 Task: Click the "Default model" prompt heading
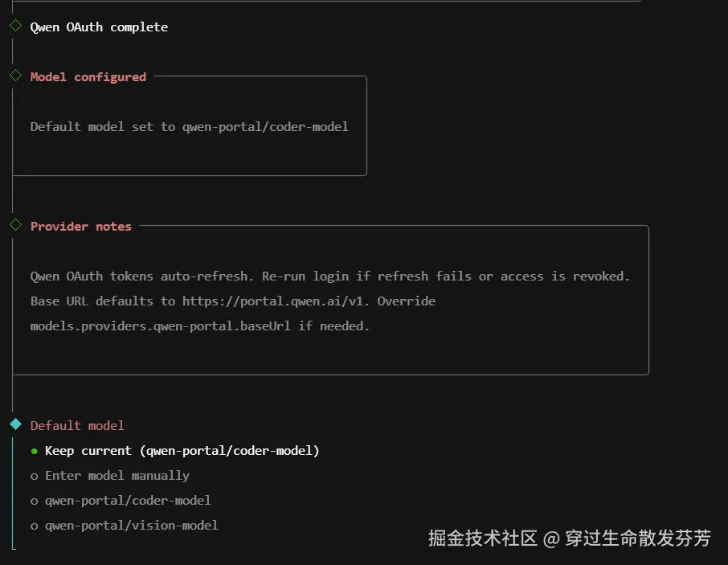pos(77,426)
